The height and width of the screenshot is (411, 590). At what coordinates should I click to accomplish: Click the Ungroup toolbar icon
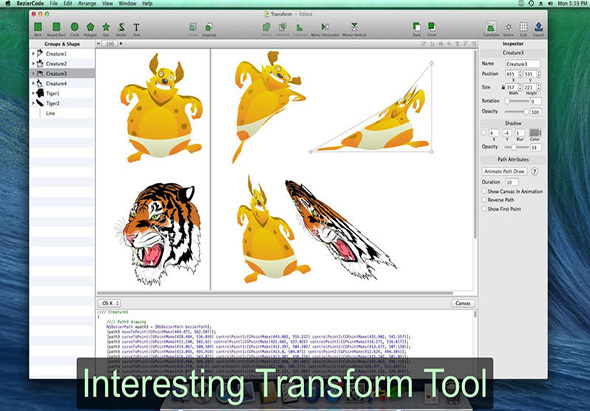click(209, 27)
